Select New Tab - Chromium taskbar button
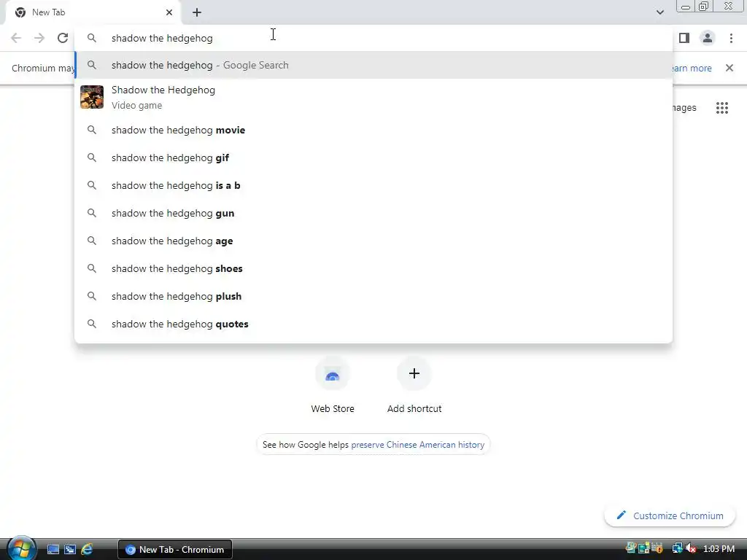Viewport: 747px width, 560px height. click(175, 550)
